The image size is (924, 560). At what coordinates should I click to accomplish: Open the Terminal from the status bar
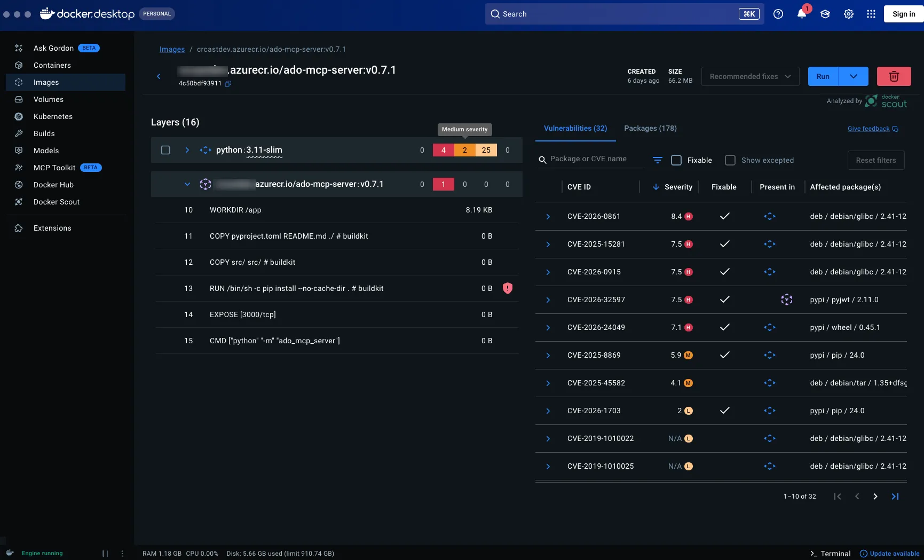(830, 554)
